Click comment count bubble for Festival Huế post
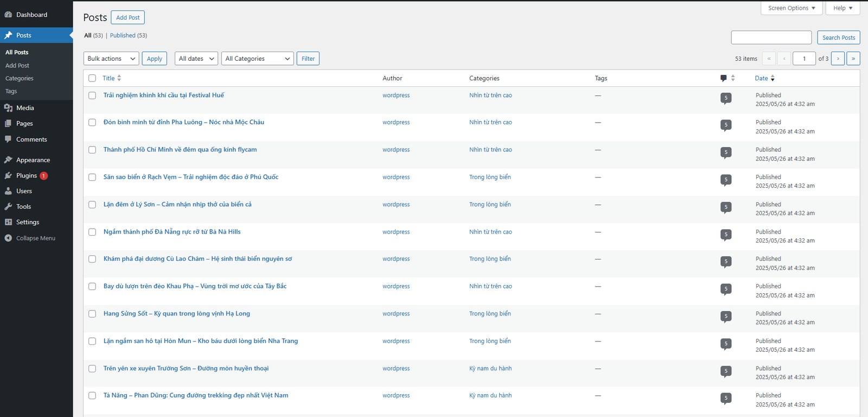The height and width of the screenshot is (417, 868). tap(726, 98)
